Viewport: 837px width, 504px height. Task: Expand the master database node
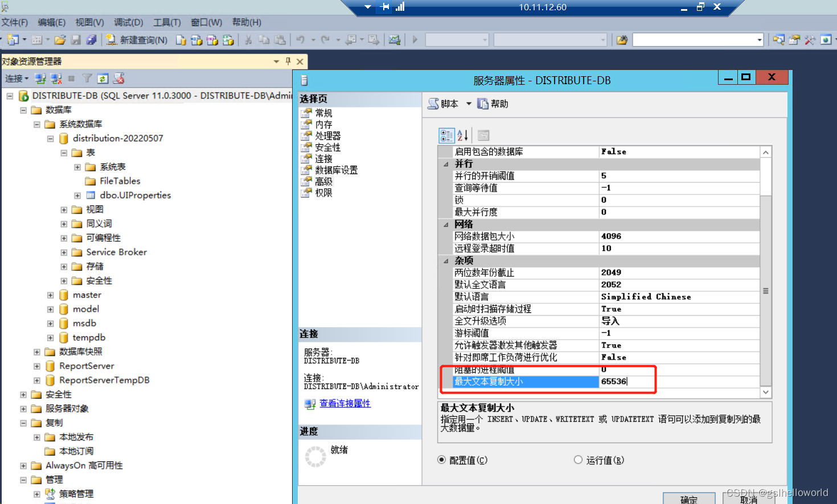[51, 295]
